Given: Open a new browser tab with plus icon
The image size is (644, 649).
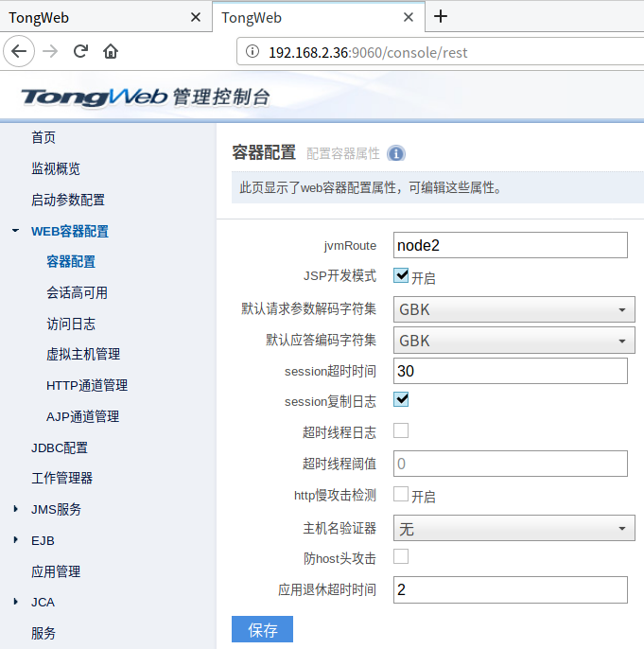Looking at the screenshot, I should (441, 17).
